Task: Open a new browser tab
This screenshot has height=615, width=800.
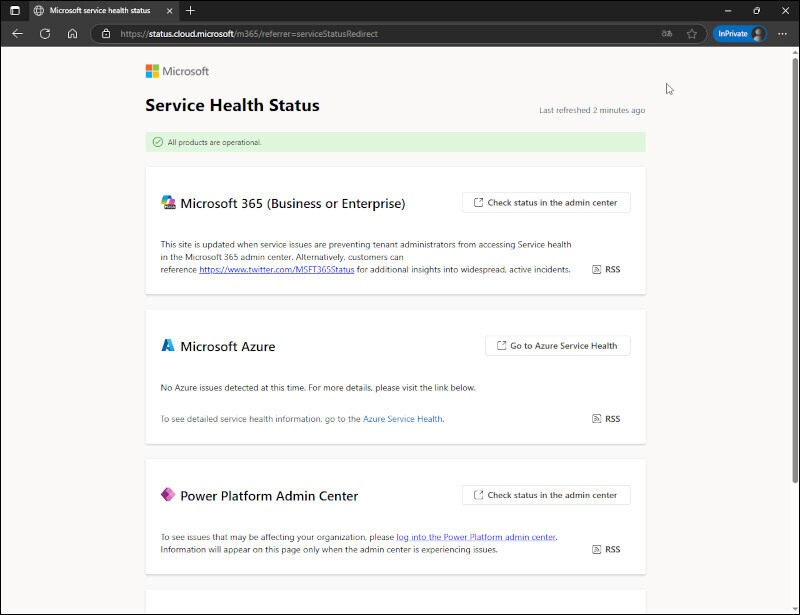Action: click(190, 10)
